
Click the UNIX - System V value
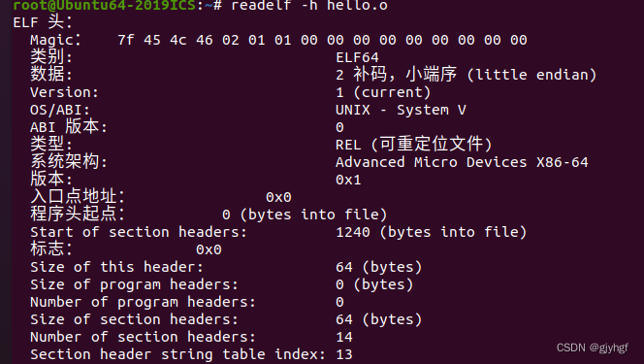click(401, 110)
